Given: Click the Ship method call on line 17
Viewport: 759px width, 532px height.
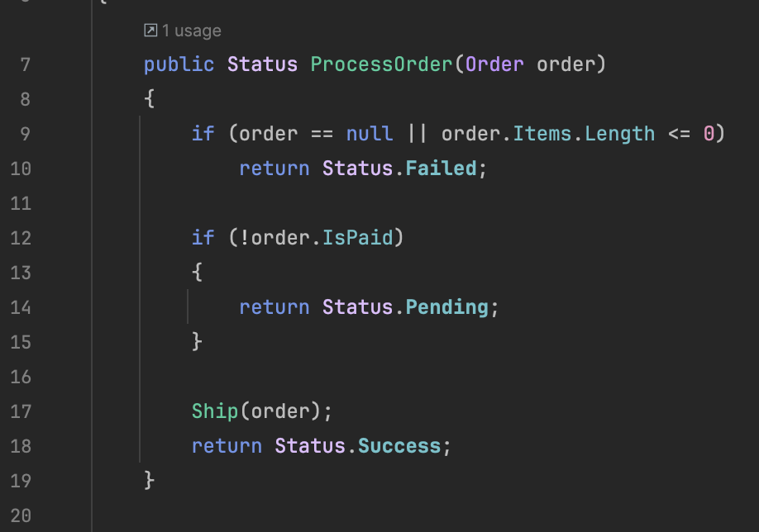Looking at the screenshot, I should 215,411.
